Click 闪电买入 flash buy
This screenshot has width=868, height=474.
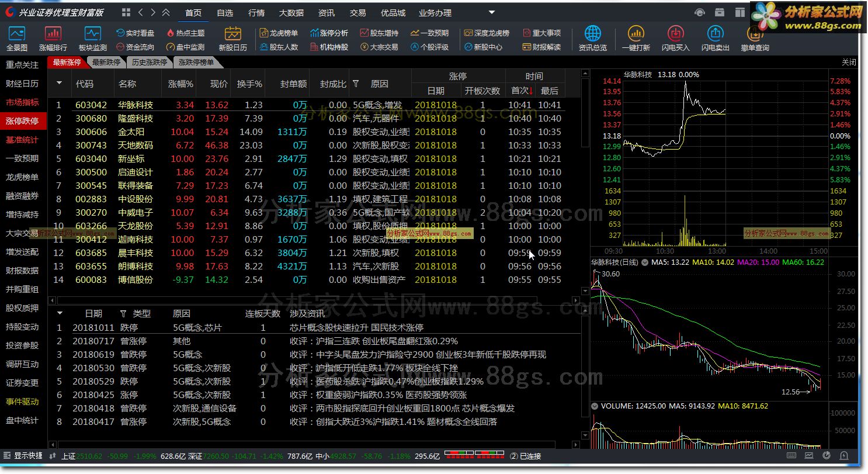[x=676, y=39]
